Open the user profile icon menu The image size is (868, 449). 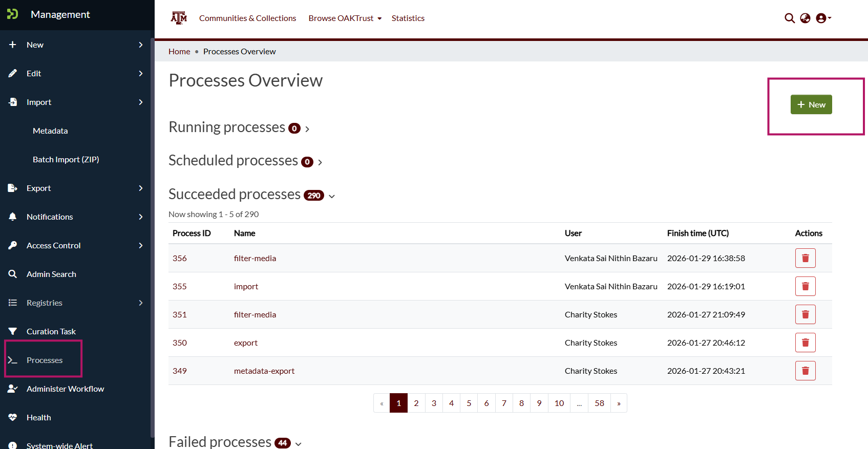point(822,18)
